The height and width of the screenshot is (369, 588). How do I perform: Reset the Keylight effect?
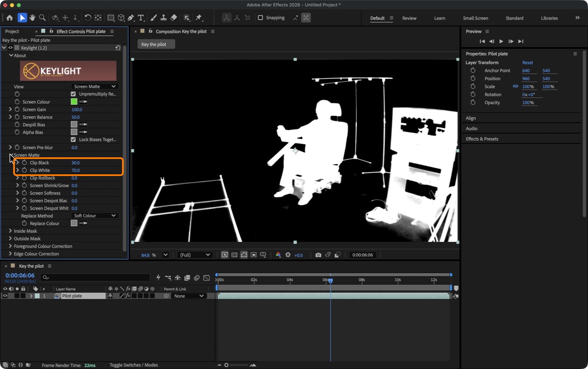(x=118, y=48)
